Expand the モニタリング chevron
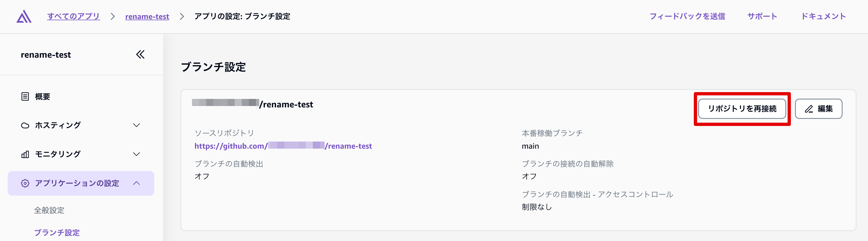The image size is (868, 241). (x=136, y=154)
